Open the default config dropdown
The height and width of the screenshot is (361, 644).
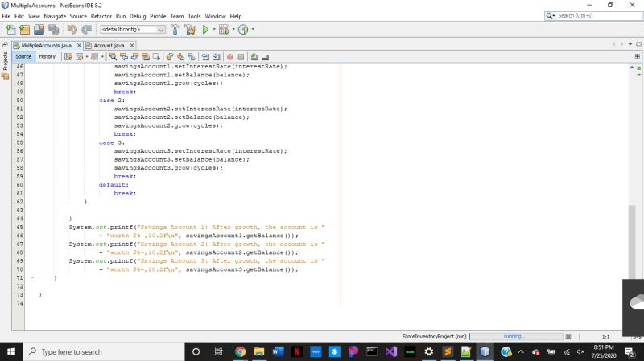pyautogui.click(x=133, y=30)
